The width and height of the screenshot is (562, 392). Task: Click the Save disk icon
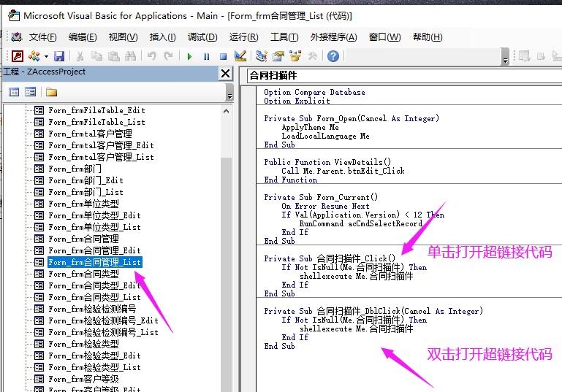(58, 56)
